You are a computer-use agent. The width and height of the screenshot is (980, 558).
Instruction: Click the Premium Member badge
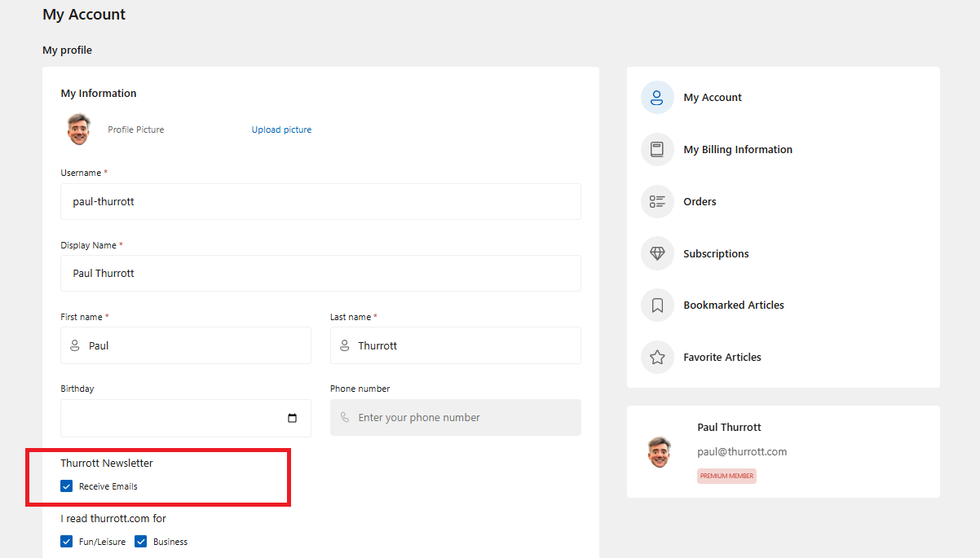pyautogui.click(x=726, y=476)
